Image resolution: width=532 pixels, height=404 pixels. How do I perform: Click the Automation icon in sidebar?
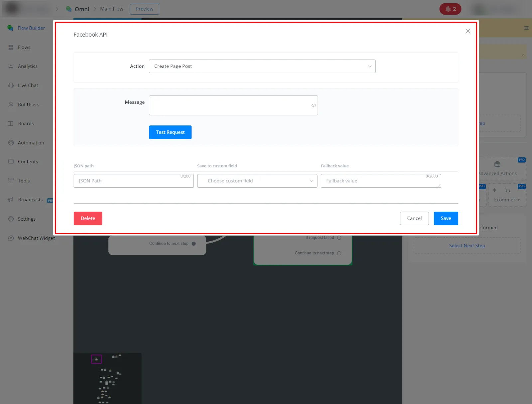11,143
